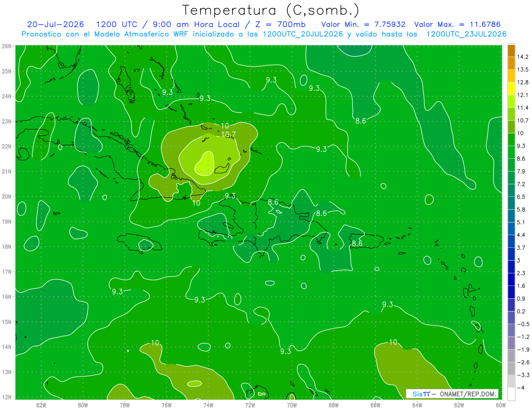Click the 13N latitude axis label

[x=7, y=372]
